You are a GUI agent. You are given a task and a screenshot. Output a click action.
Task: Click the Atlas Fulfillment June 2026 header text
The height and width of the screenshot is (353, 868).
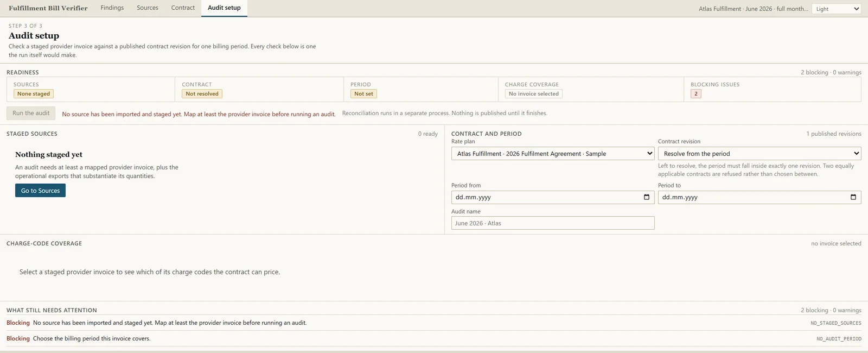tap(753, 9)
